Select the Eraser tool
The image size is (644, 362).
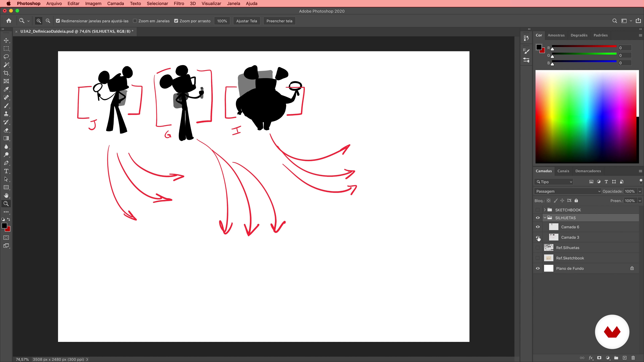coord(6,130)
